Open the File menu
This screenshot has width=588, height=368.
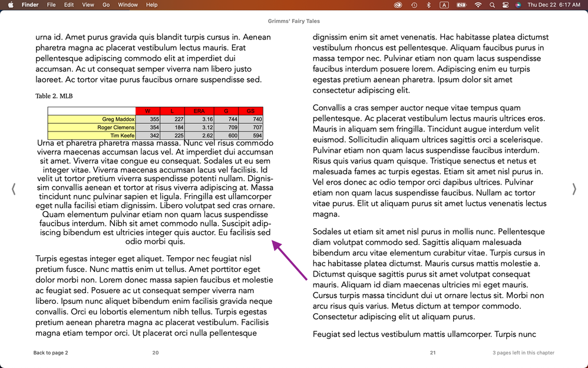tap(51, 5)
